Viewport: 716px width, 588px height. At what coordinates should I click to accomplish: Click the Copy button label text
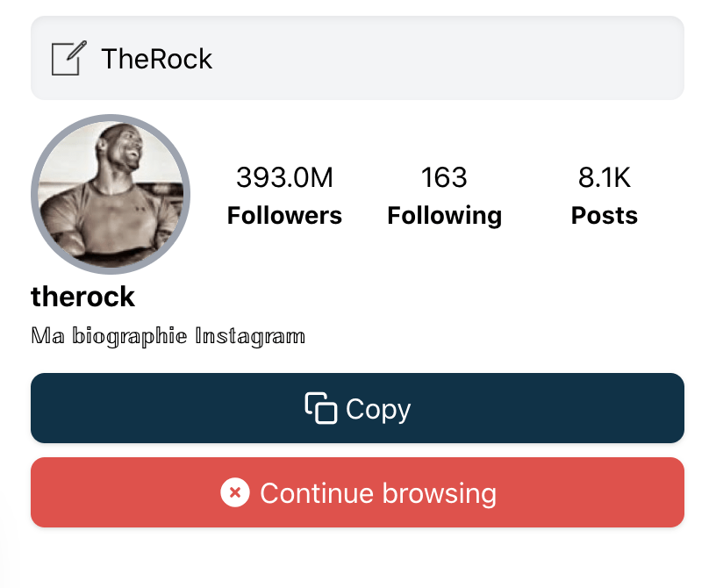coord(378,409)
